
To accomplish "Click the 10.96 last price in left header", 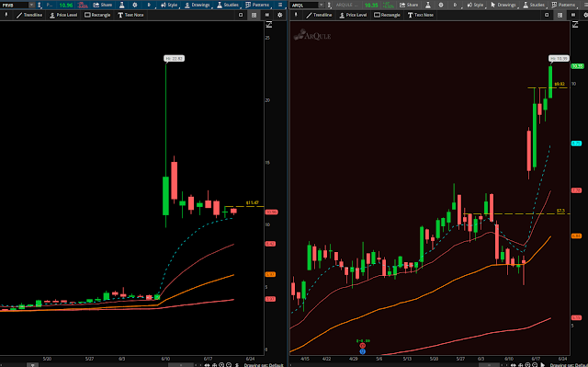I will pos(66,5).
